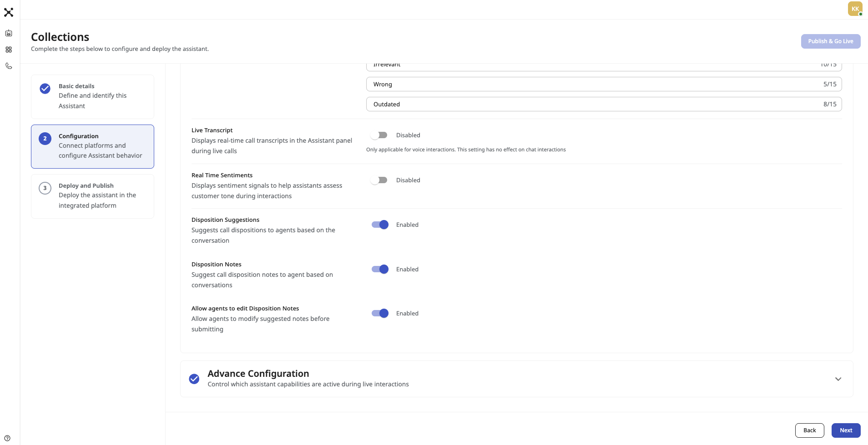Open the help question mark icon
This screenshot has width=868, height=445.
tap(7, 438)
